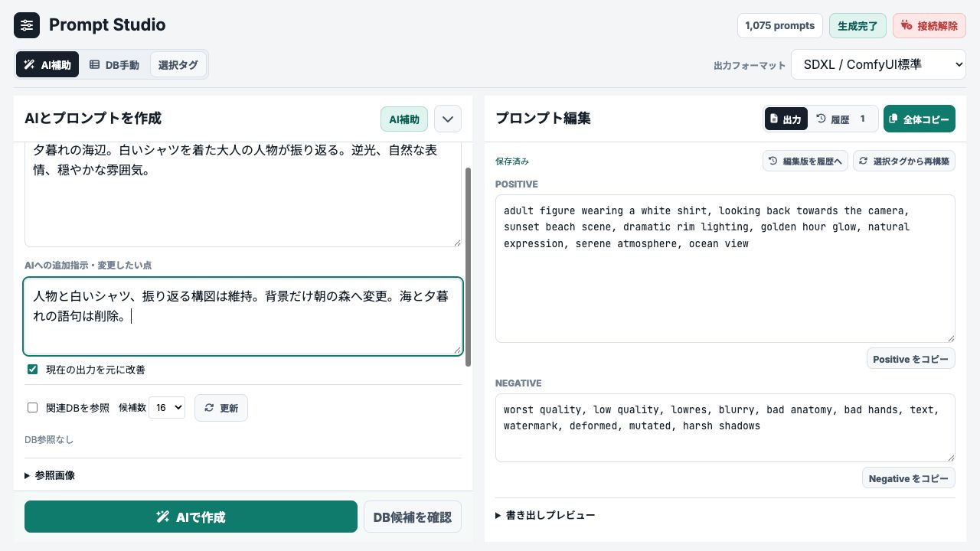This screenshot has height=551, width=980.
Task: Click the AIで作成 generate button
Action: pos(191,517)
